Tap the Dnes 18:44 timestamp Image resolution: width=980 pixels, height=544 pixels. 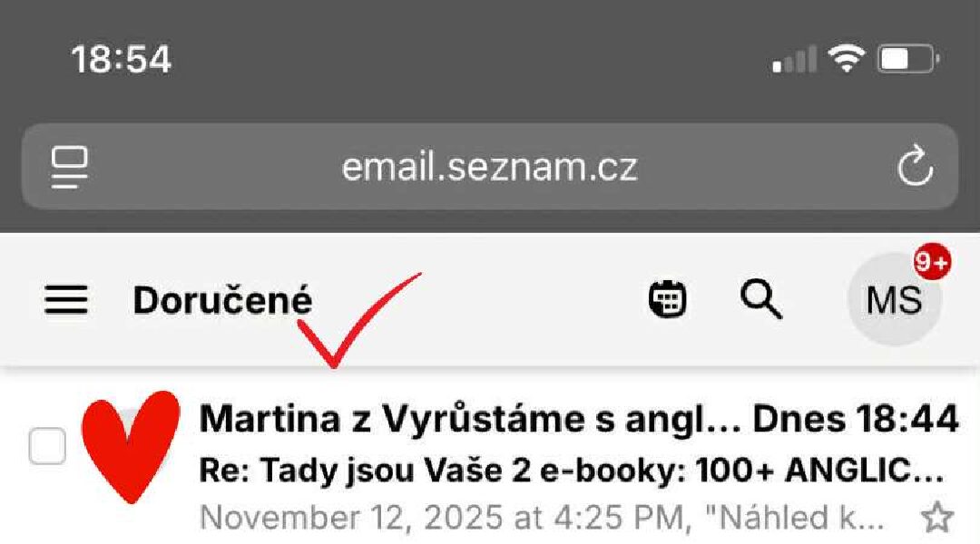tap(855, 419)
